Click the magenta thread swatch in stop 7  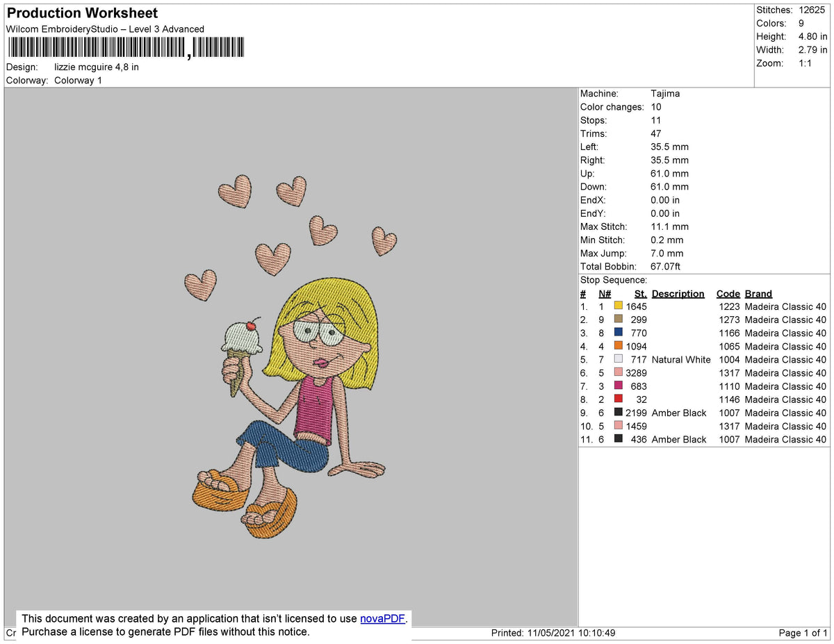(x=617, y=386)
